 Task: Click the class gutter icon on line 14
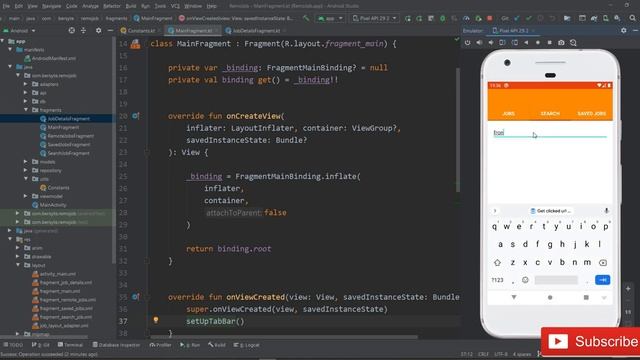coord(136,44)
